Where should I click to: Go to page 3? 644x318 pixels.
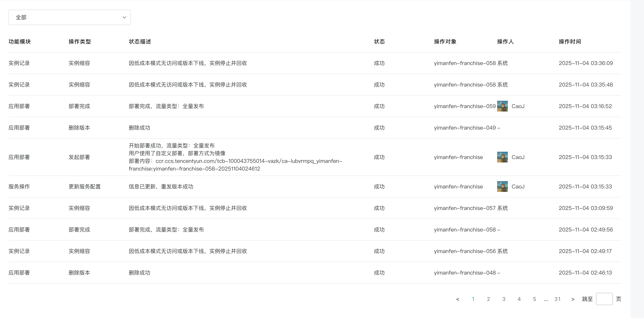(x=504, y=299)
